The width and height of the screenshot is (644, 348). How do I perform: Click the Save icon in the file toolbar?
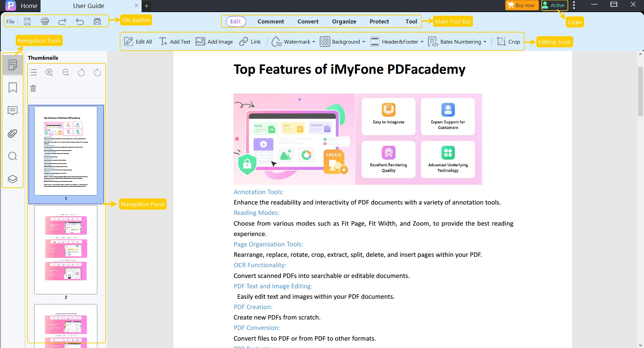(x=28, y=21)
